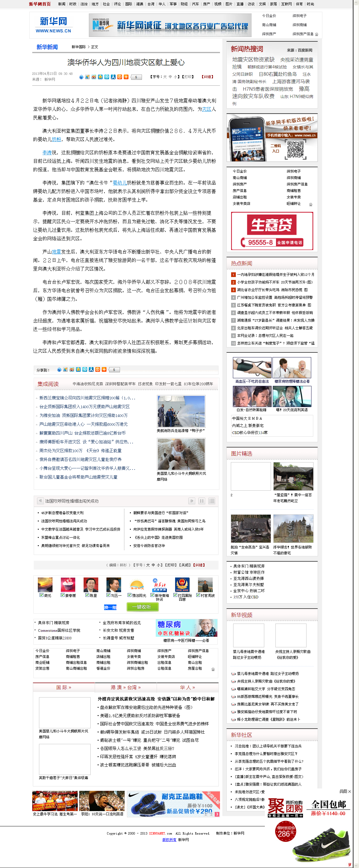Screen dimensions: 359x868
Task: Go to previous headline with ticker left arrow
Action: coord(40,501)
